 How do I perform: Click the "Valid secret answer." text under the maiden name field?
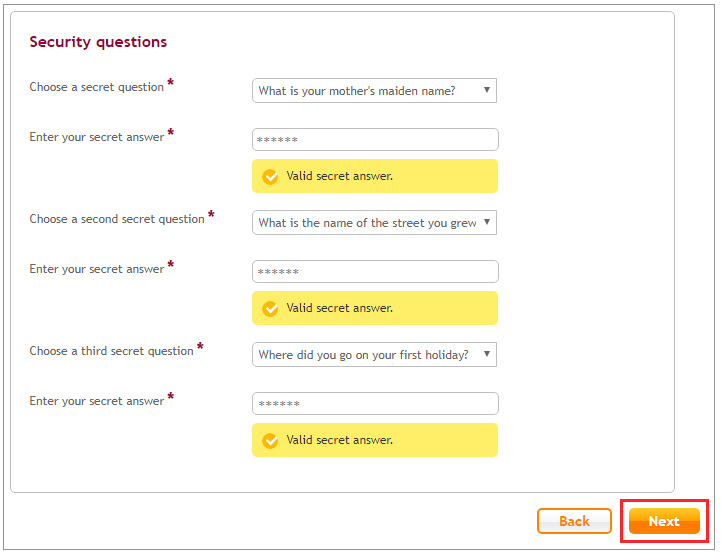point(339,176)
